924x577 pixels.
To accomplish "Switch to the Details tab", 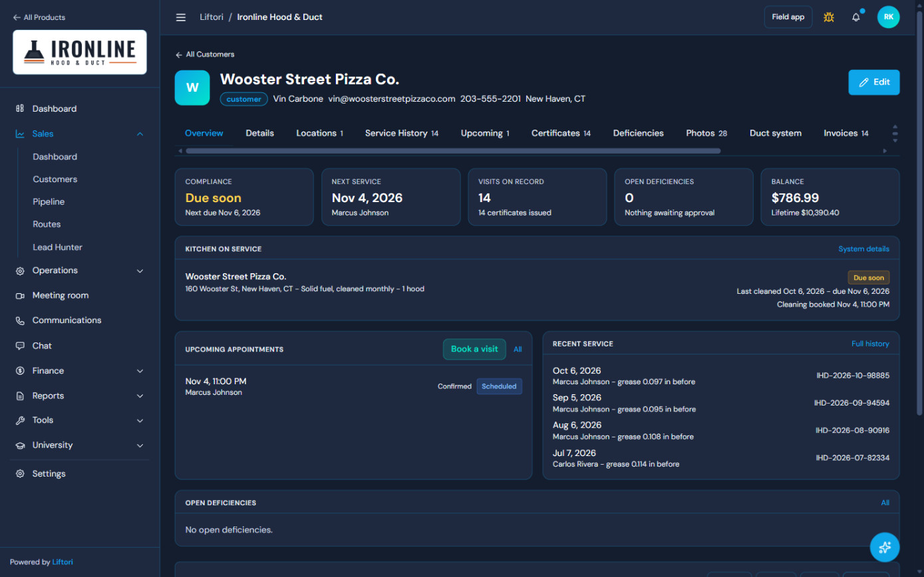I will click(259, 133).
